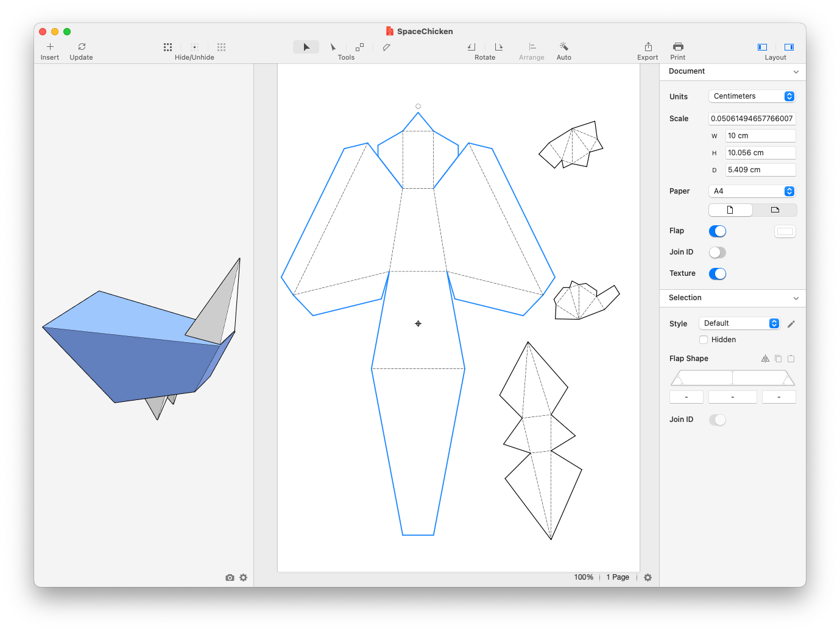Open the Paper A4 dropdown
Image resolution: width=840 pixels, height=632 pixels.
(x=752, y=191)
